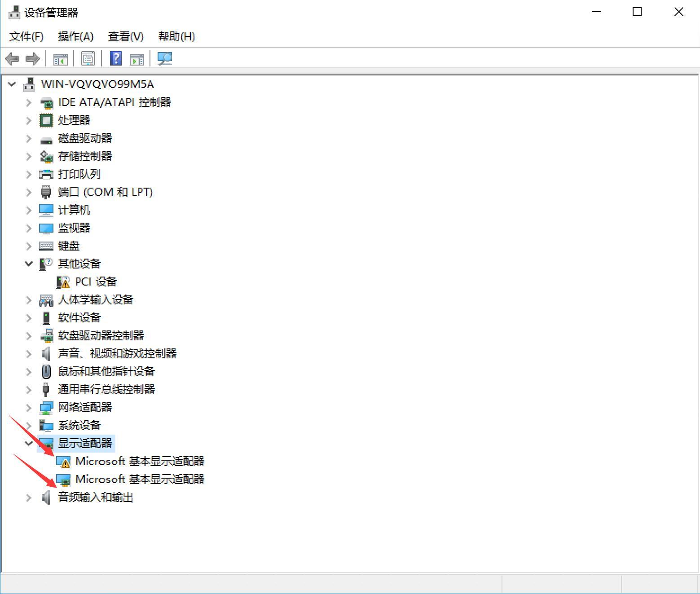Click the 监视器 monitor icon

click(x=46, y=228)
